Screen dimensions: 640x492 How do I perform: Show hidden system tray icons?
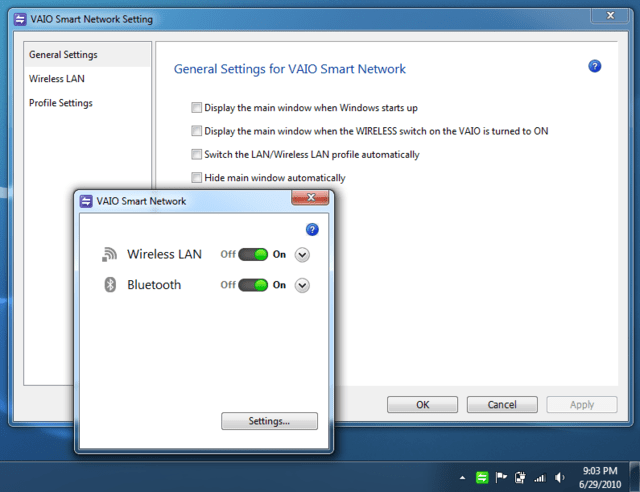[x=462, y=477]
